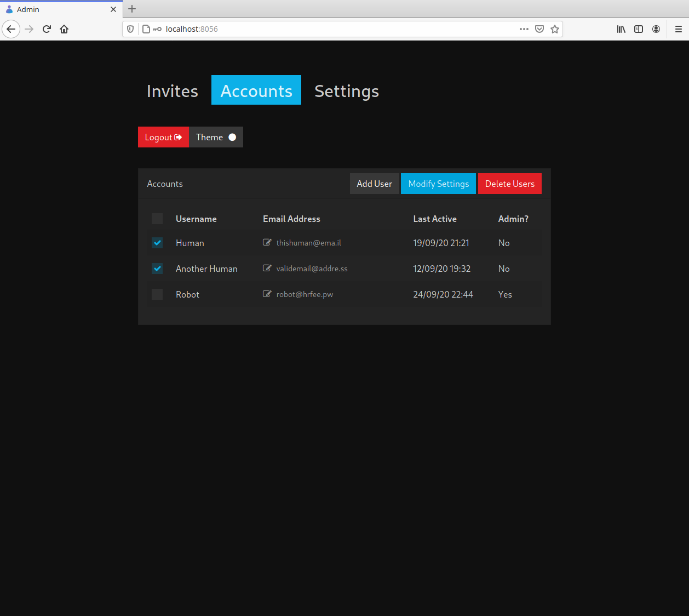
Task: Check the Robot user checkbox
Action: pyautogui.click(x=157, y=294)
